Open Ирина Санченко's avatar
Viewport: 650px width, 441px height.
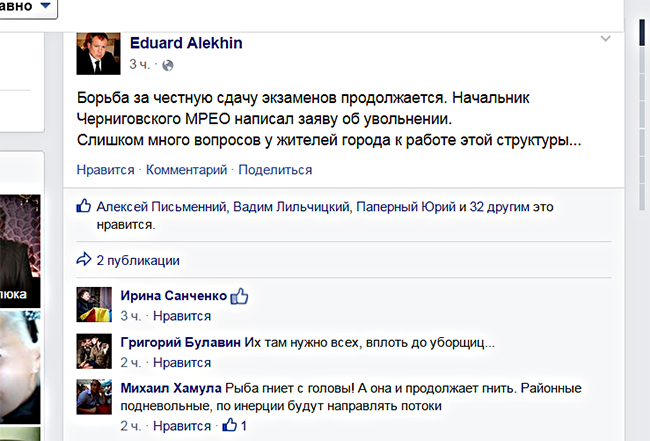(94, 304)
